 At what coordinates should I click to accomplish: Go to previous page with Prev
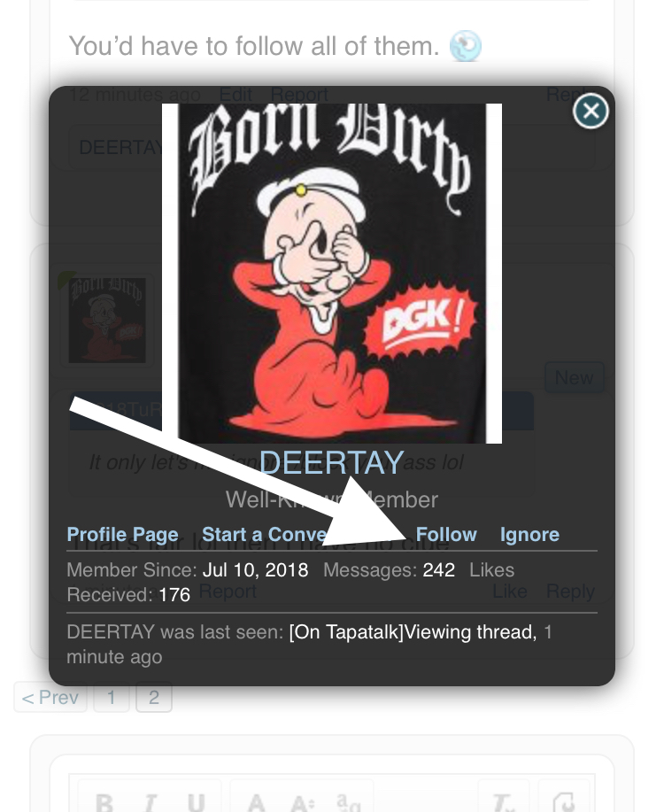(x=50, y=697)
